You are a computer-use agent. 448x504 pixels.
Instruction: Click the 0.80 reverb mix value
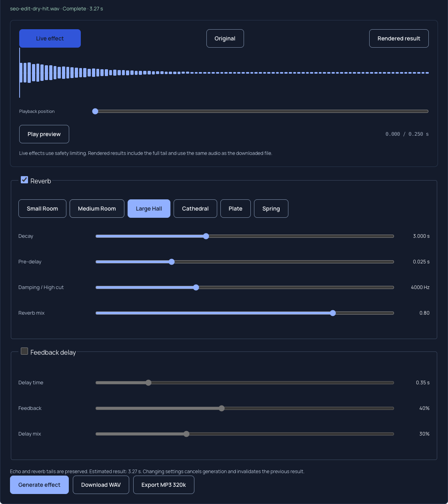[424, 313]
